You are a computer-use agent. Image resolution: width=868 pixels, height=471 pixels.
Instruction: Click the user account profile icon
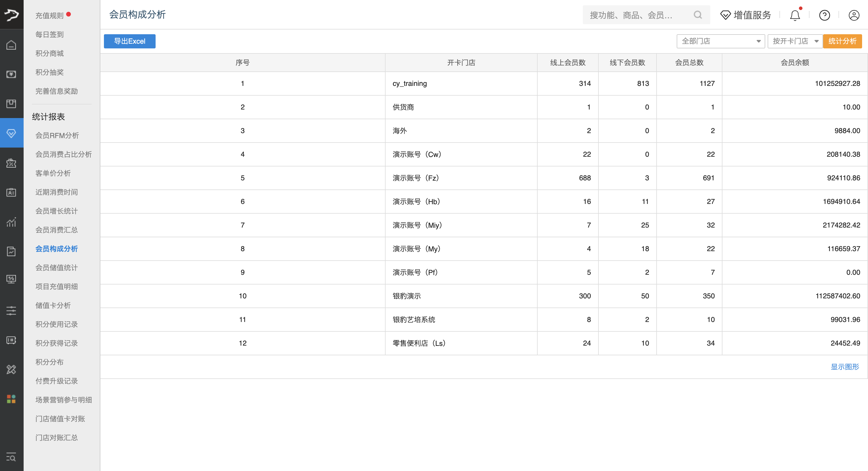coord(854,15)
